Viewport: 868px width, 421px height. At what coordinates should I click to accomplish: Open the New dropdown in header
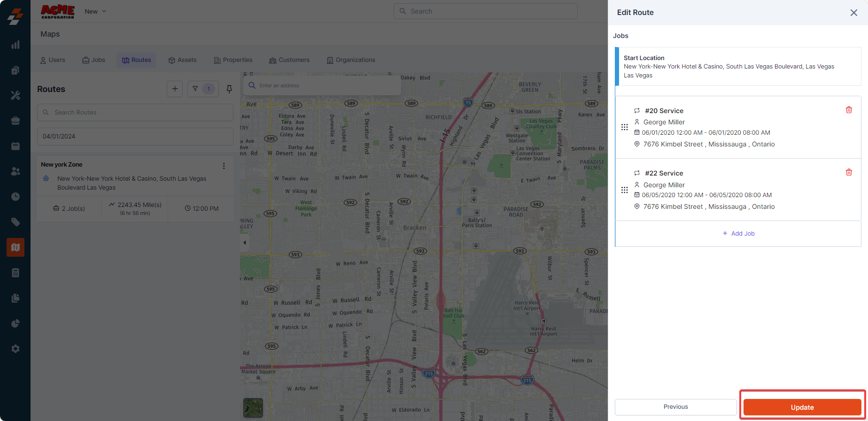[x=95, y=11]
